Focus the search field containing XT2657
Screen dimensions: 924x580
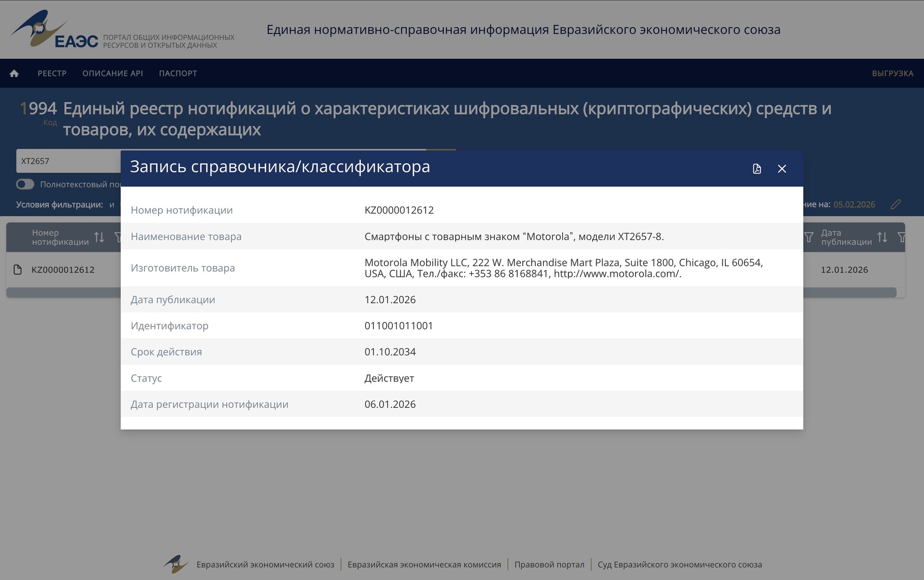click(x=69, y=161)
